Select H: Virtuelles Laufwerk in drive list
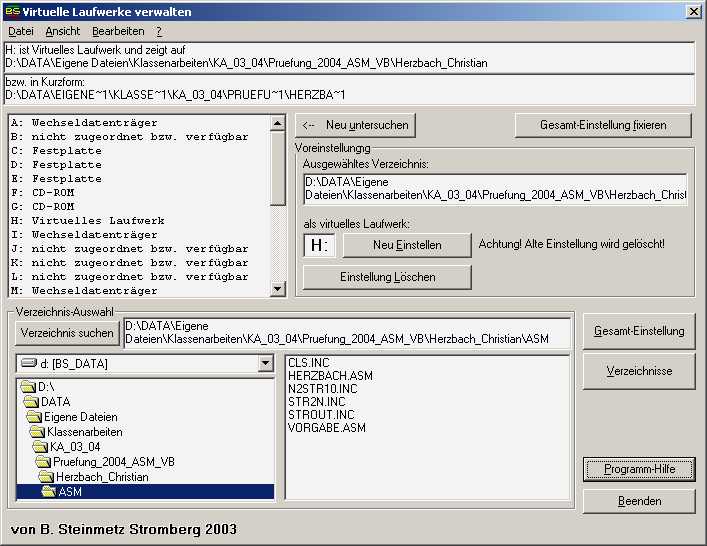 coord(86,220)
